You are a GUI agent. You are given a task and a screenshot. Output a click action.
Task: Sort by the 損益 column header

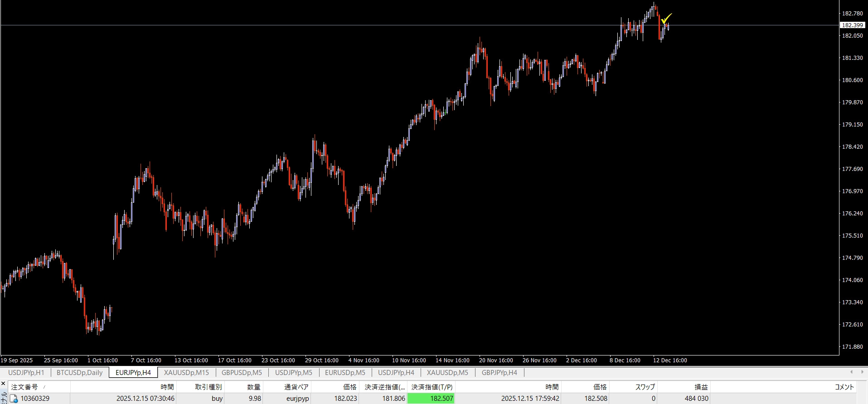701,387
